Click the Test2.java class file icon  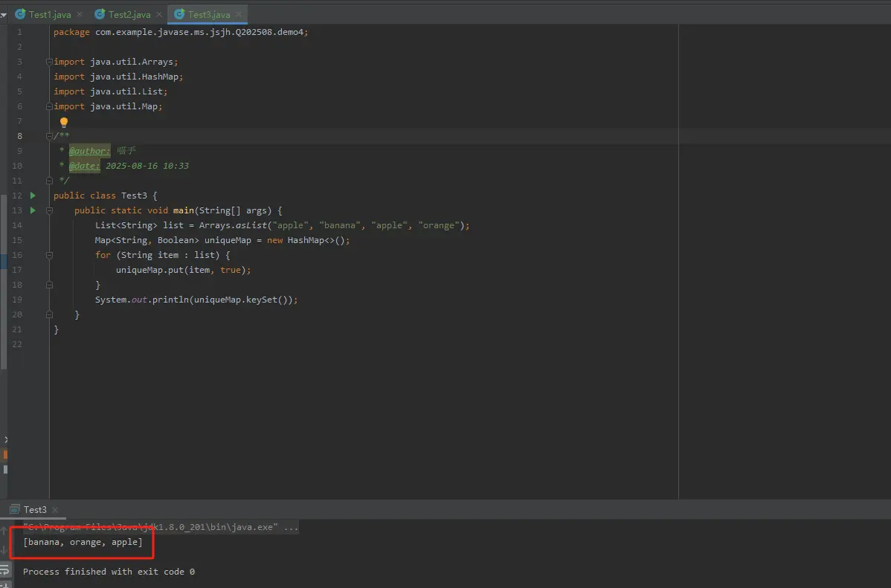tap(100, 14)
